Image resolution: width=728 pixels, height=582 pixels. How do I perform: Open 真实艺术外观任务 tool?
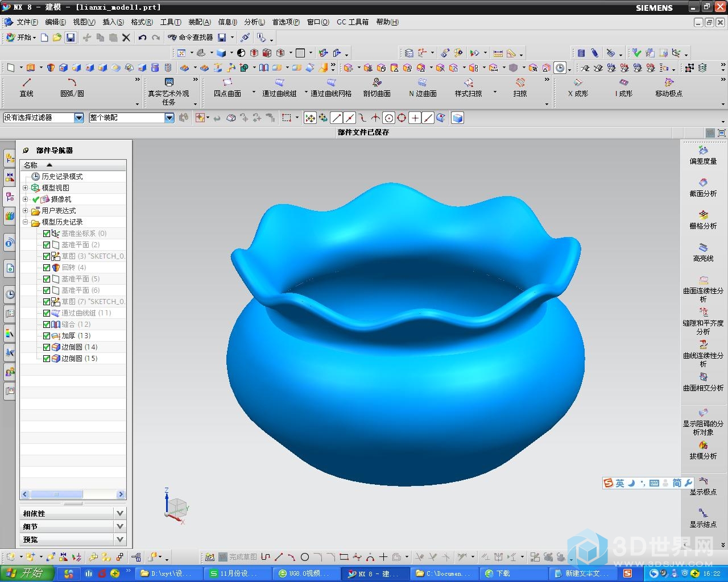coord(168,92)
